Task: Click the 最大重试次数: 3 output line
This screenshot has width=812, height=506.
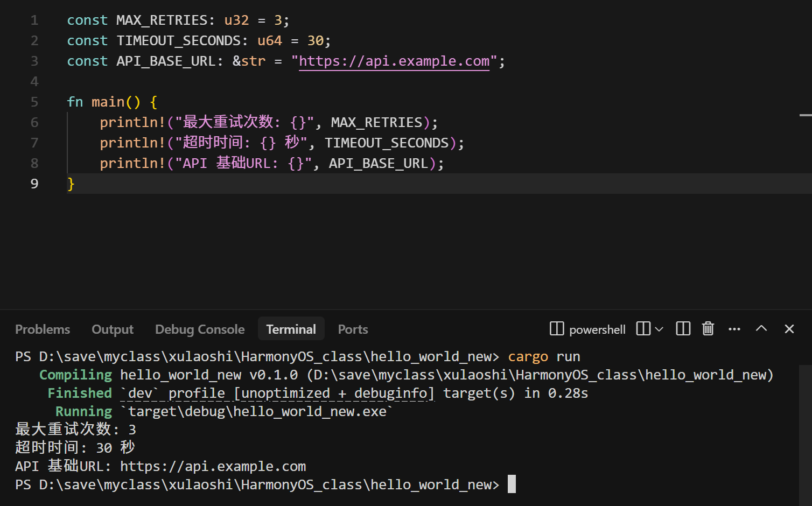Action: tap(75, 430)
